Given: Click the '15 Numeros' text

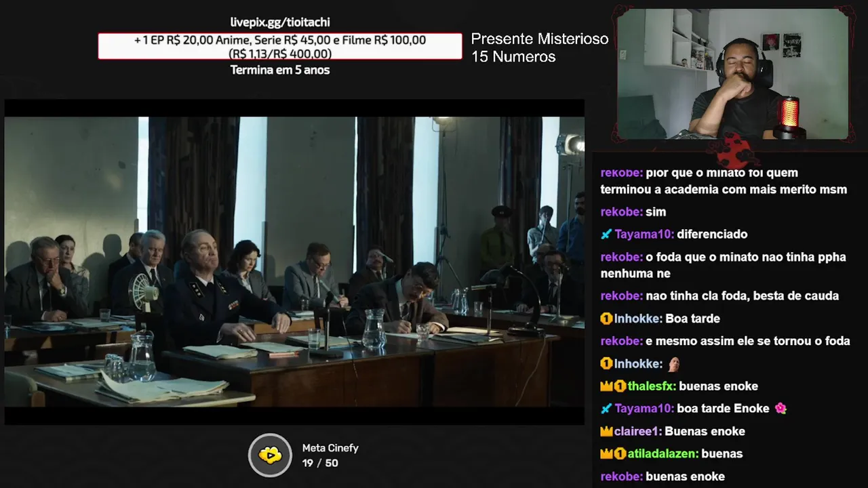Looking at the screenshot, I should (x=513, y=57).
